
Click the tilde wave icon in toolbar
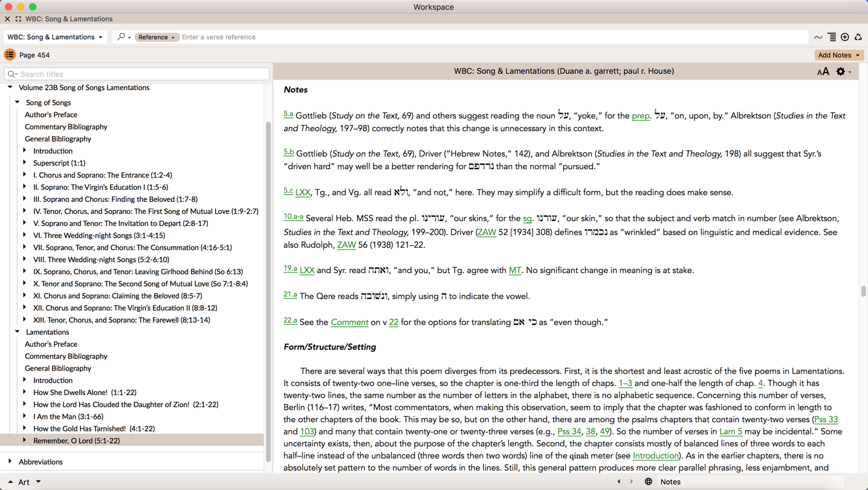[x=818, y=37]
